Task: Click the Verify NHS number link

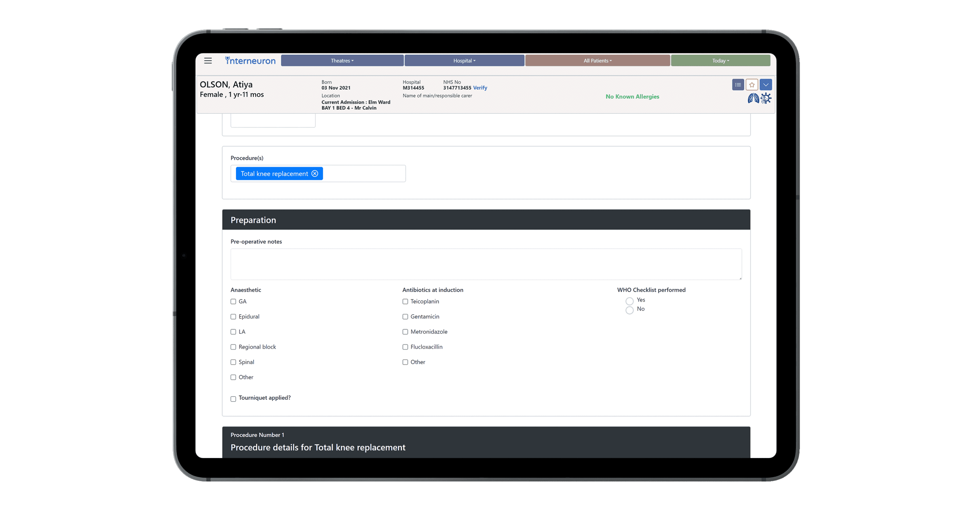Action: tap(480, 88)
